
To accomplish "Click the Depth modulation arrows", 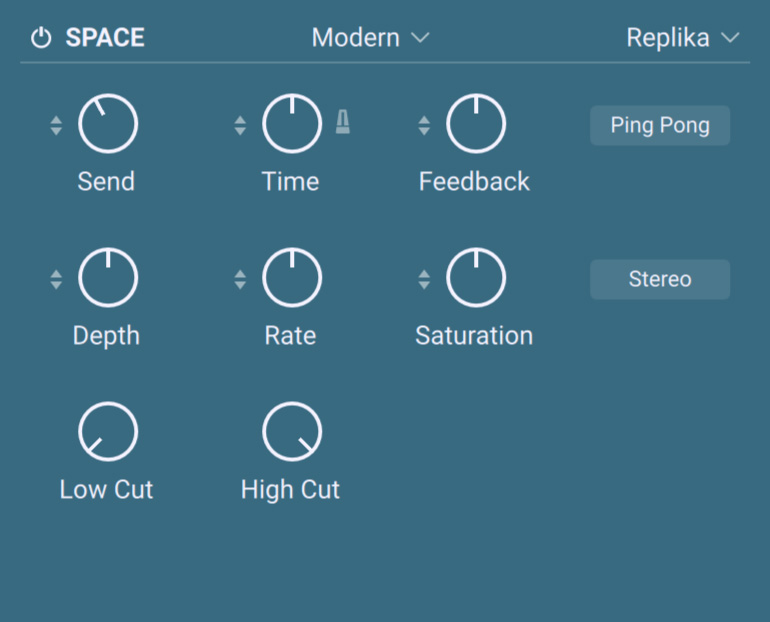I will (56, 279).
